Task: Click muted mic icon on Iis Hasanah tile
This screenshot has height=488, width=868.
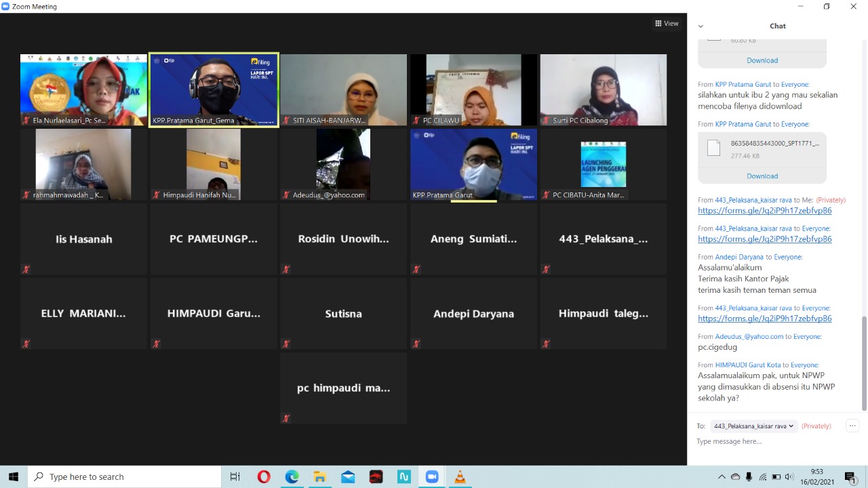Action: [26, 269]
